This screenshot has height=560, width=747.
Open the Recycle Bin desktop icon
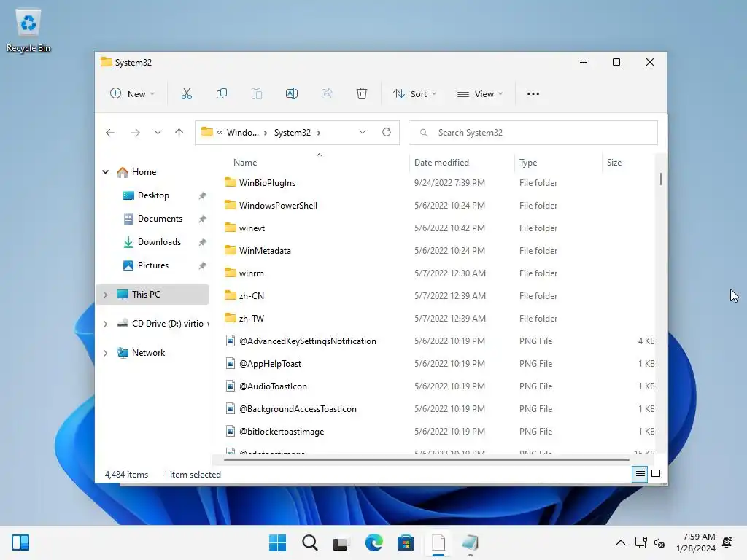click(x=28, y=31)
